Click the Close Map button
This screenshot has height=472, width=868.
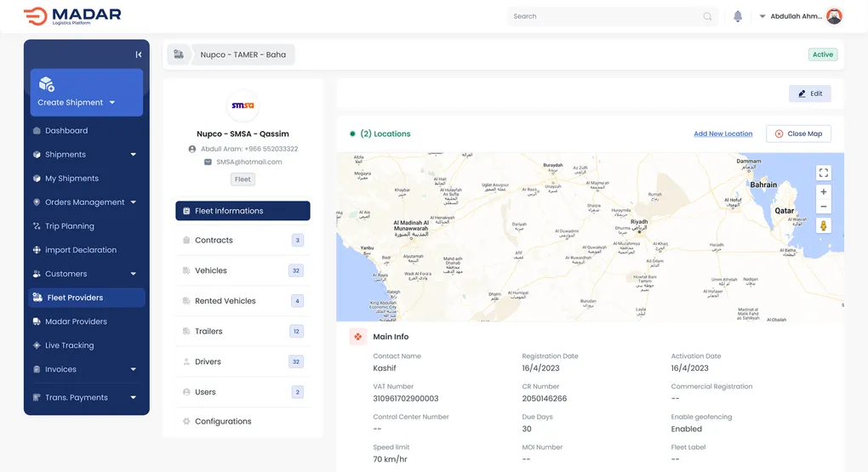798,134
